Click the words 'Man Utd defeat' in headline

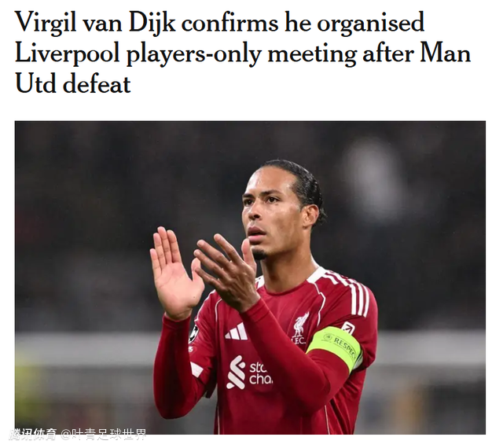click(243, 68)
